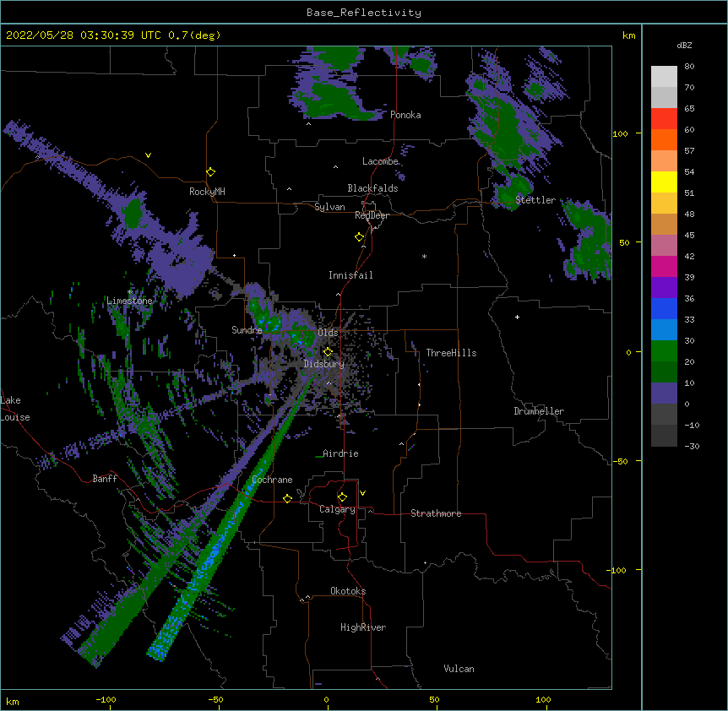
Task: Click the Base_Reflectivity title
Action: [364, 13]
